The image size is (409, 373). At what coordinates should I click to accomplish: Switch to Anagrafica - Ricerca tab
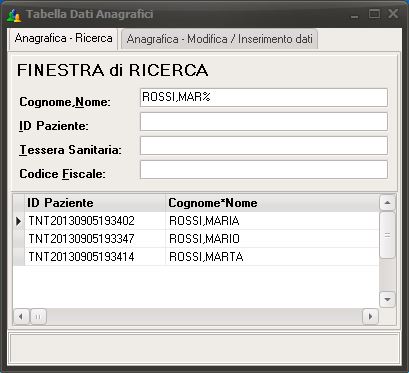pos(63,39)
